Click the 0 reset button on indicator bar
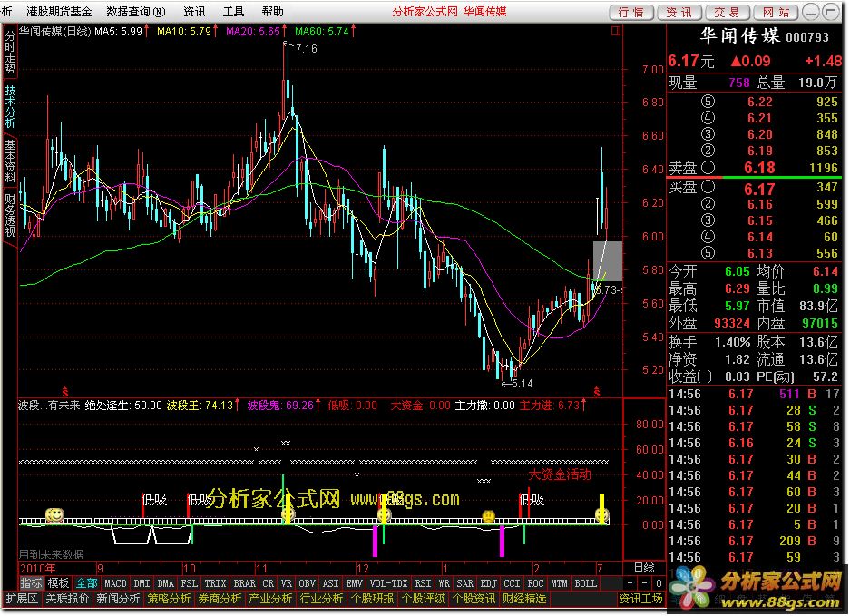Screen dimensions: 850x616 click(x=659, y=584)
